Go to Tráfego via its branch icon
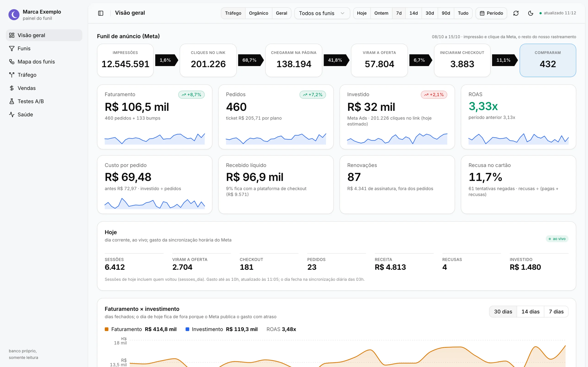 pyautogui.click(x=12, y=75)
